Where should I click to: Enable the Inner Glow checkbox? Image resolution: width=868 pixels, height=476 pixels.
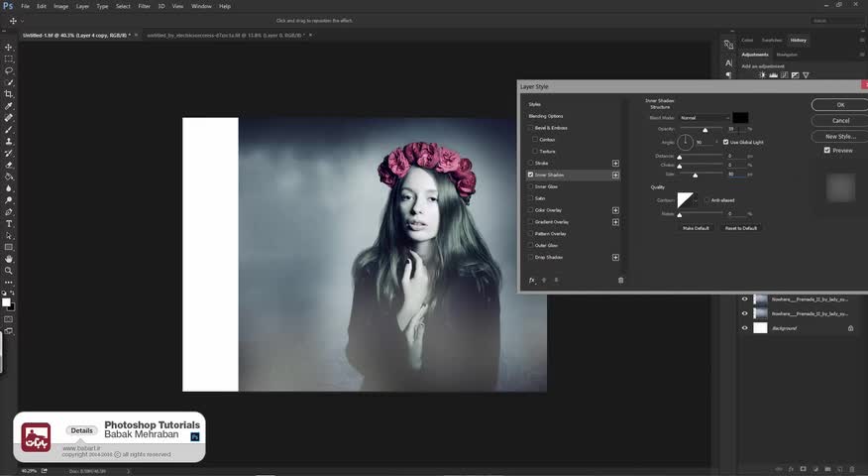coord(530,186)
